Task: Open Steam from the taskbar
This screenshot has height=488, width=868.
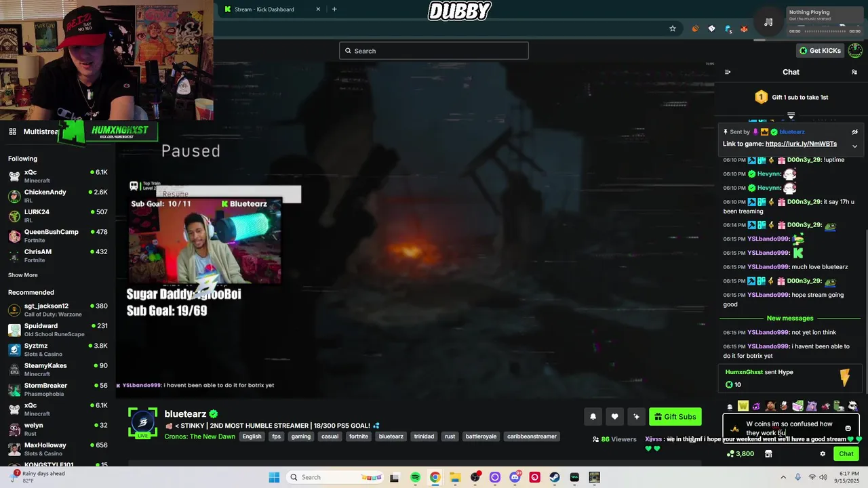Action: (x=555, y=477)
